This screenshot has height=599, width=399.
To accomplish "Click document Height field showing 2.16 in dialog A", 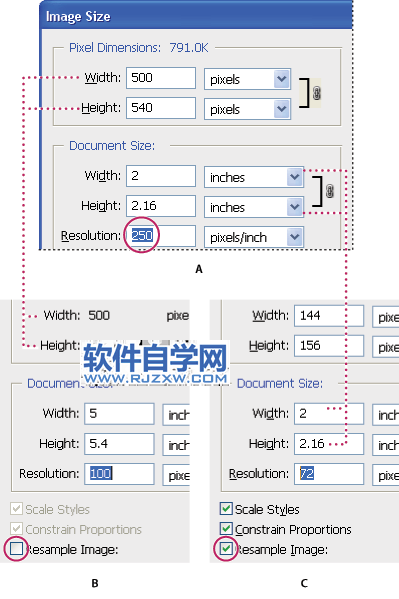I will (161, 206).
